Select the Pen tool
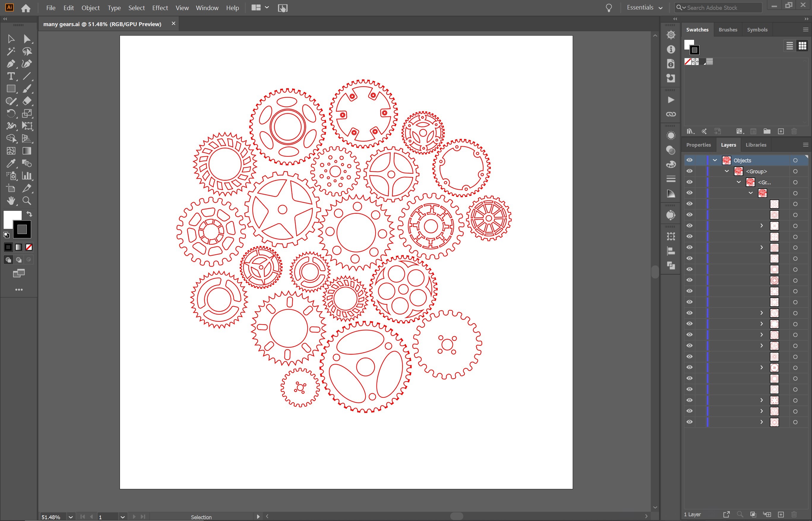812x521 pixels. click(x=10, y=64)
